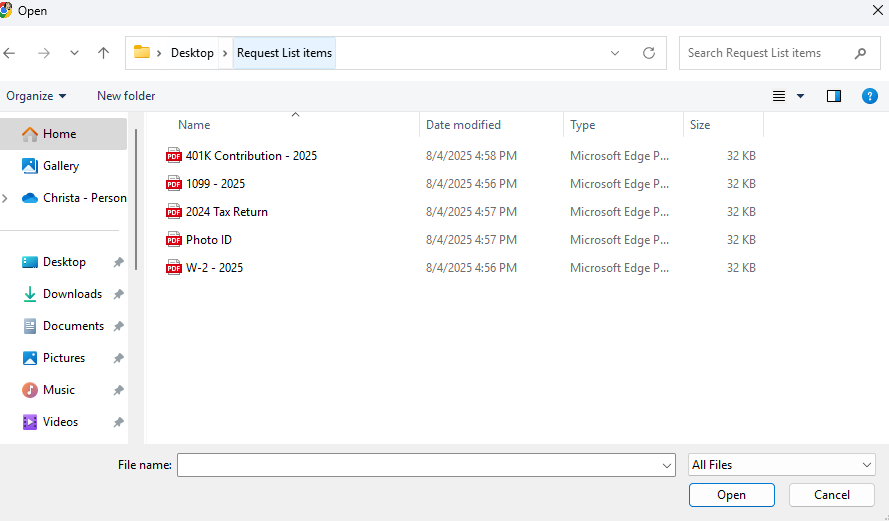Screen dimensions: 889x521
Task: Click the Cancel button
Action: pyautogui.click(x=832, y=495)
